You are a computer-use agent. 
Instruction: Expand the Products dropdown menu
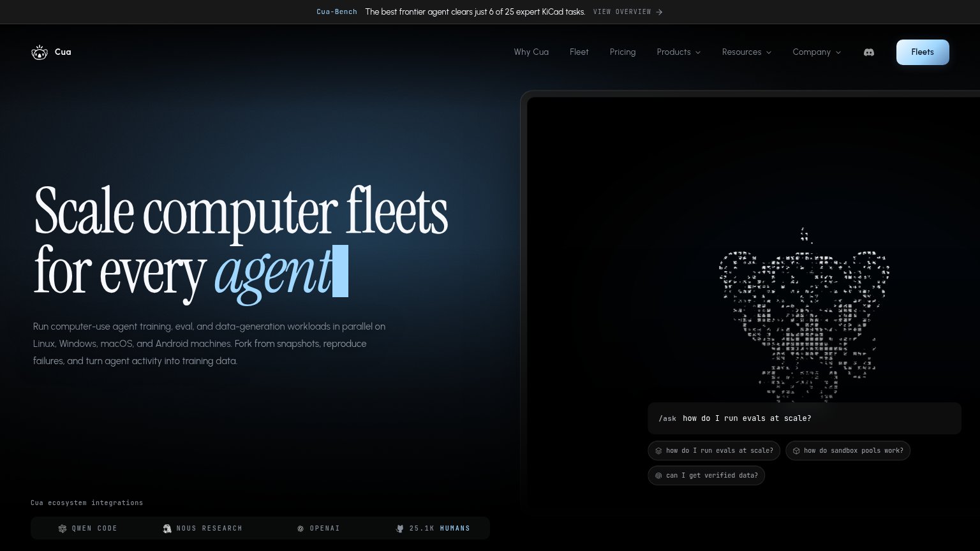pos(679,52)
